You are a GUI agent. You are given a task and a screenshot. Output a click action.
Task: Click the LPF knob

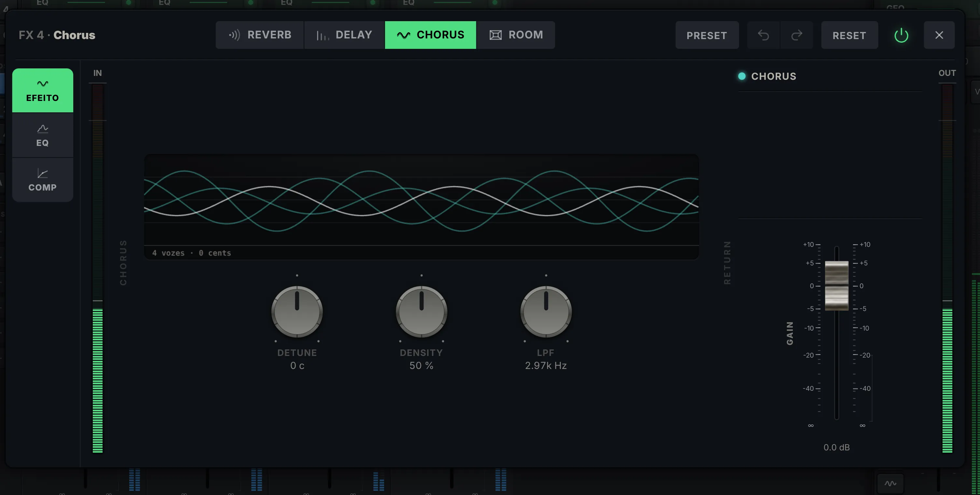[x=546, y=312]
